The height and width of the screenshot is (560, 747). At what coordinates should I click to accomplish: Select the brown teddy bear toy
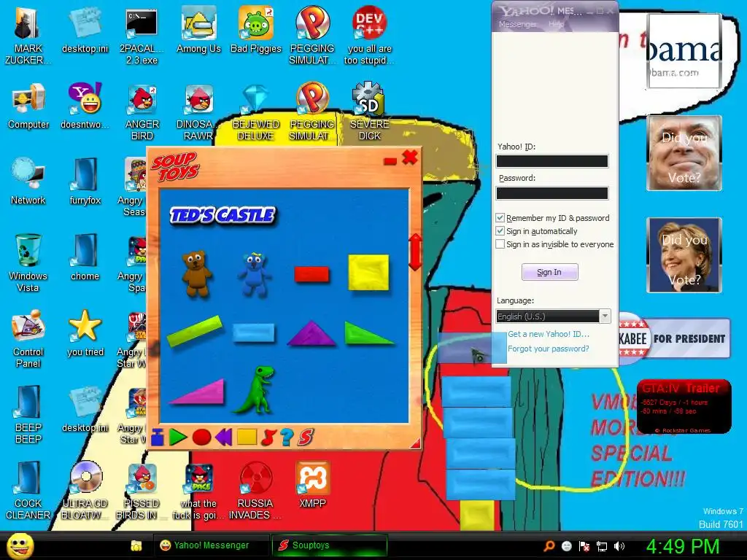[x=197, y=274]
